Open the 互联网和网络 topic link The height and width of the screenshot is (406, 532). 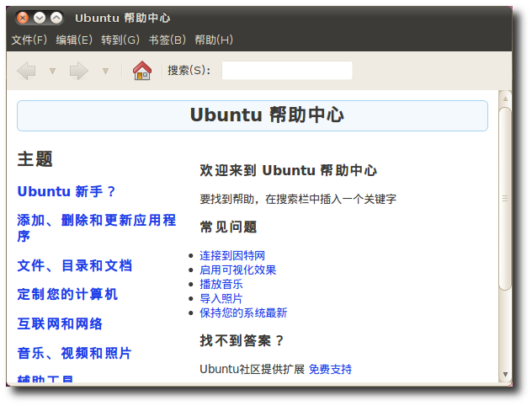point(60,323)
